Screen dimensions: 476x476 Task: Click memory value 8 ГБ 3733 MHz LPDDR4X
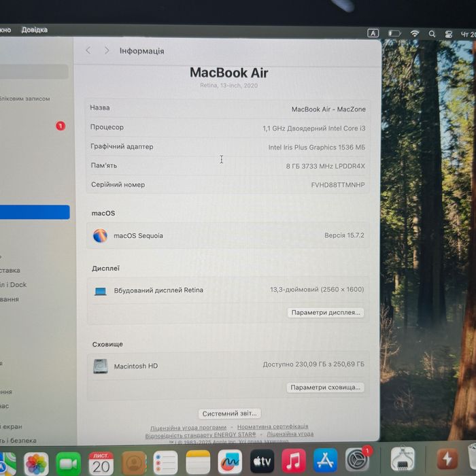point(326,166)
